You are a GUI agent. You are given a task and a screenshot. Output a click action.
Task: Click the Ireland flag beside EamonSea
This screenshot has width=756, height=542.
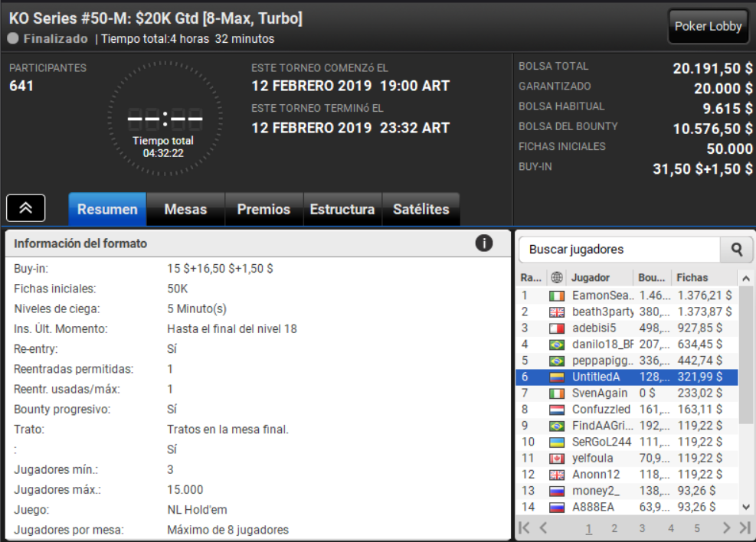[x=557, y=295]
